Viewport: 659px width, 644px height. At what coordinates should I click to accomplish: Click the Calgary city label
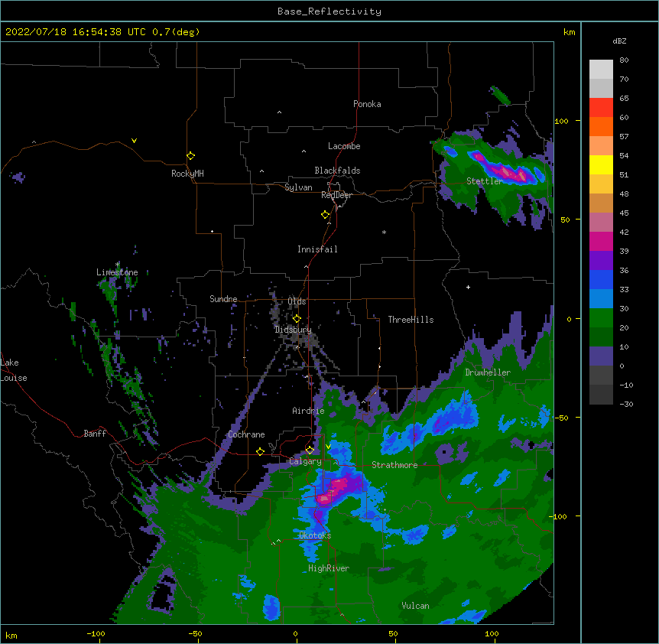click(x=305, y=461)
